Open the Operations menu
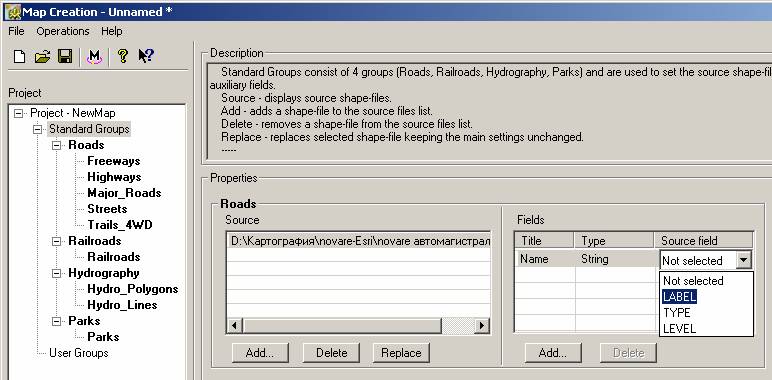The height and width of the screenshot is (380, 772). tap(63, 31)
